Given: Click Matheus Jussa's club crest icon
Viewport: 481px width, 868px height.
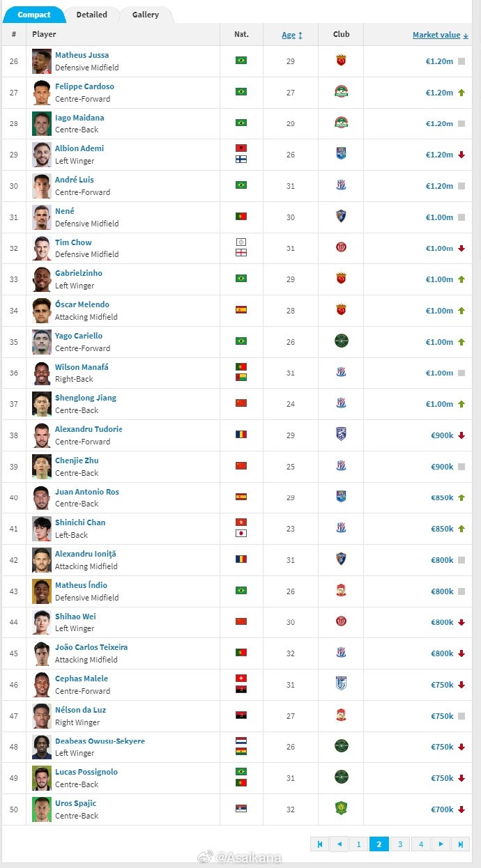Looking at the screenshot, I should 341,61.
